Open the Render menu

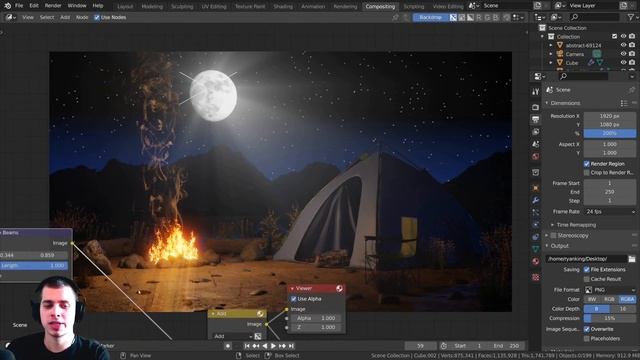click(x=53, y=6)
